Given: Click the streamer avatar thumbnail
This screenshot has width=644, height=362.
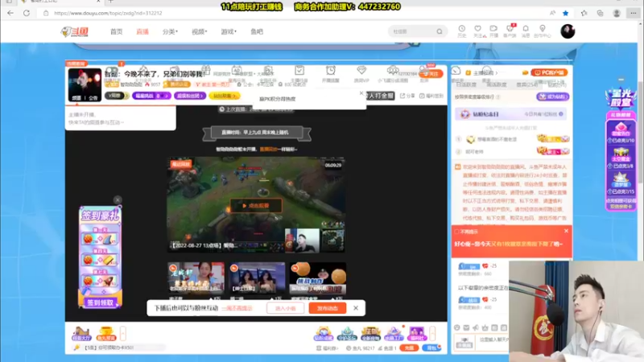Looking at the screenshot, I should 85,85.
